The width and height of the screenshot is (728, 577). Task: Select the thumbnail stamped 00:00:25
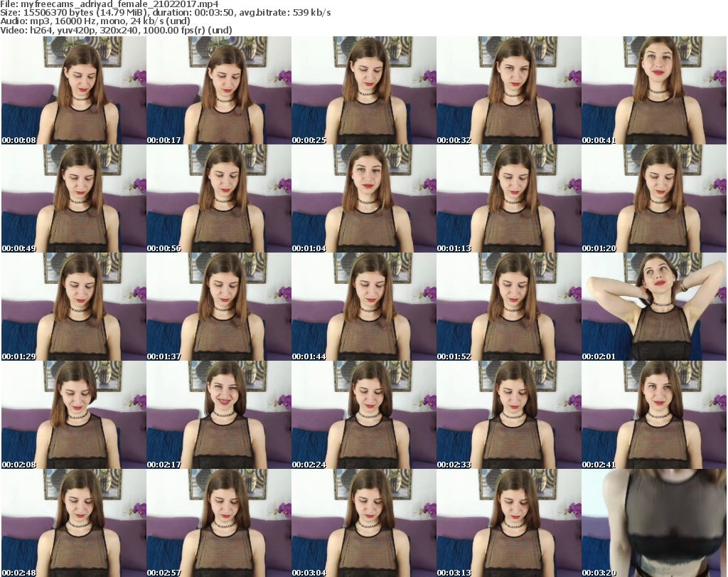364,90
